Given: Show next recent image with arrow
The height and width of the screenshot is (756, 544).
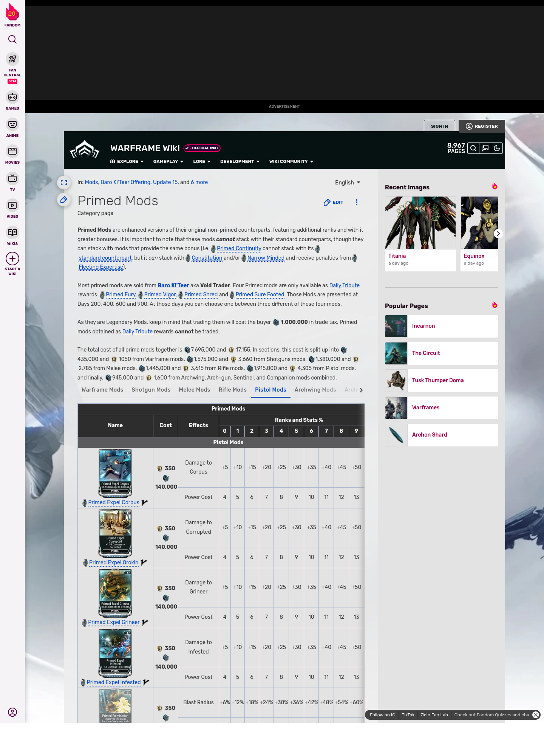Looking at the screenshot, I should point(498,234).
